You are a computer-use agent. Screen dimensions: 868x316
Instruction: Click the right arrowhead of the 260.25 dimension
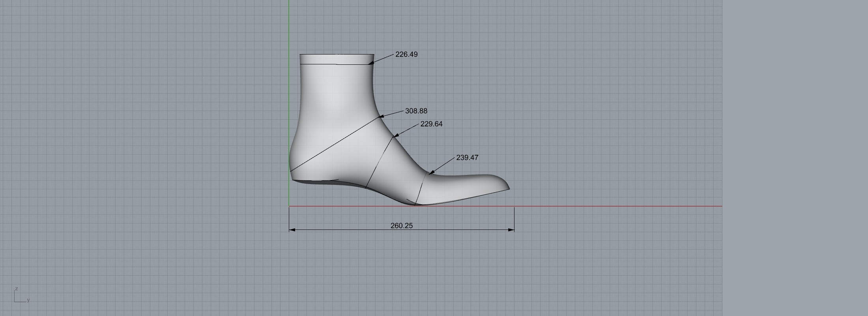[x=512, y=229]
